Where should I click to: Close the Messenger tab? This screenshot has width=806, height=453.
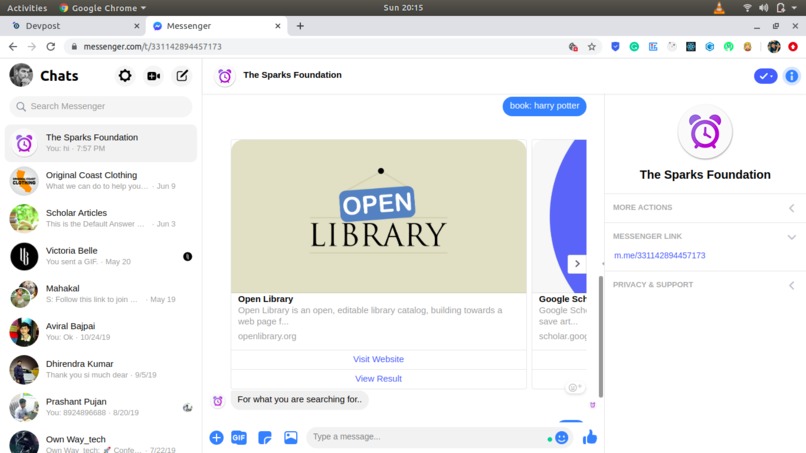[x=278, y=26]
